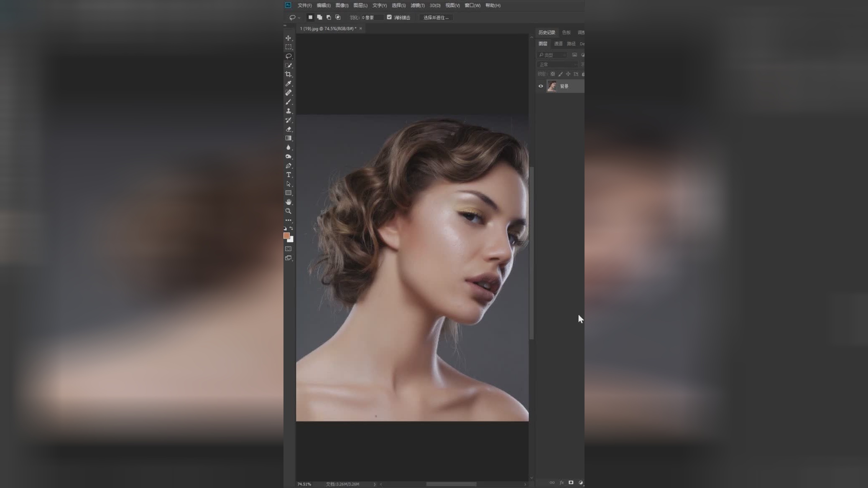Swap foreground and background colors
The width and height of the screenshot is (868, 488).
291,229
